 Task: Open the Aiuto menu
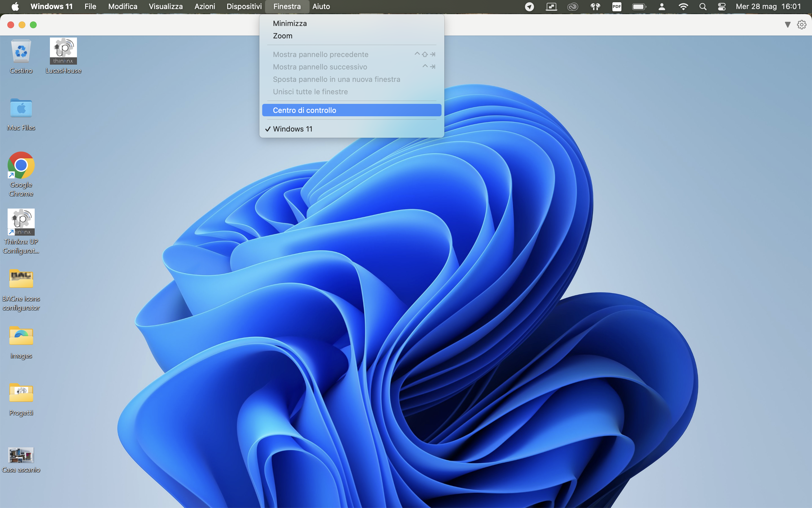[321, 6]
